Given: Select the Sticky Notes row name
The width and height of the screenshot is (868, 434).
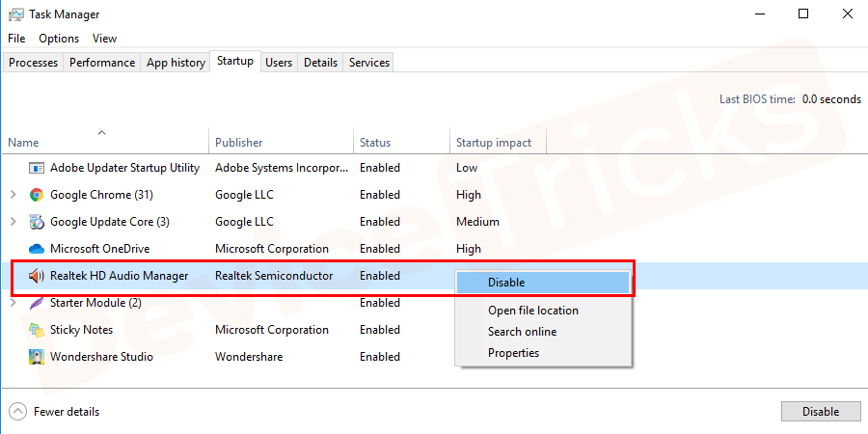Looking at the screenshot, I should (x=81, y=330).
